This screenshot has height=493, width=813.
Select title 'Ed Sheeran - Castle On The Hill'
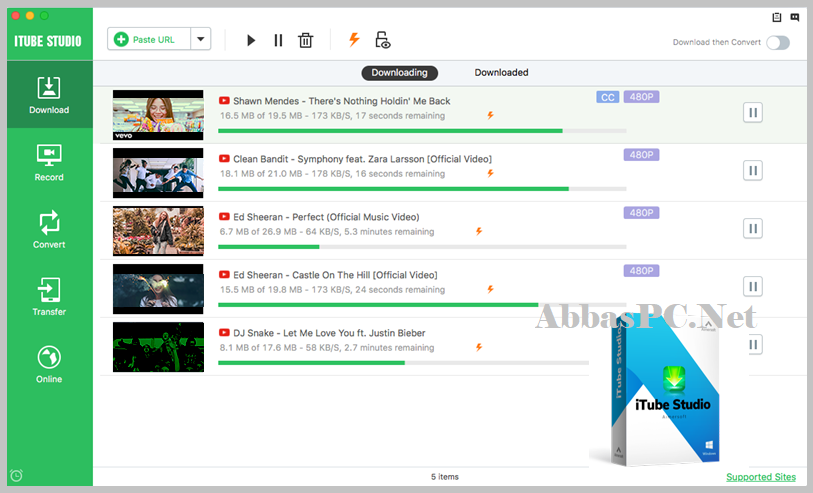[335, 275]
